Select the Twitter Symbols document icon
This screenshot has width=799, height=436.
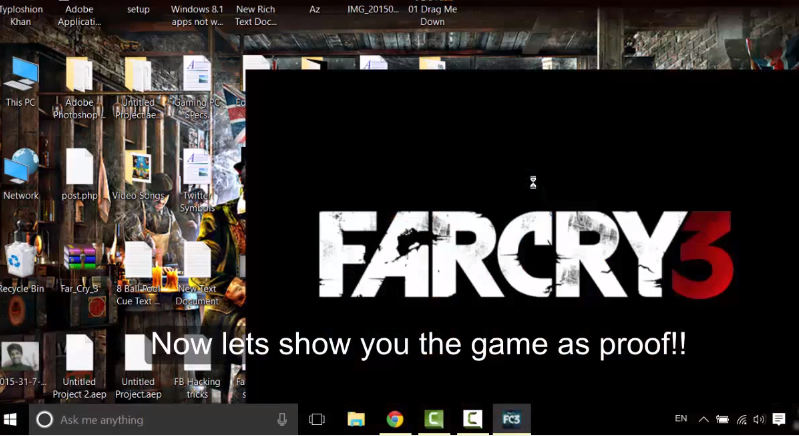tap(197, 167)
